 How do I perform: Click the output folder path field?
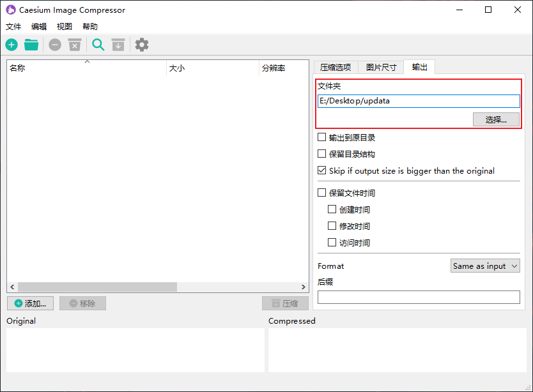[x=419, y=101]
